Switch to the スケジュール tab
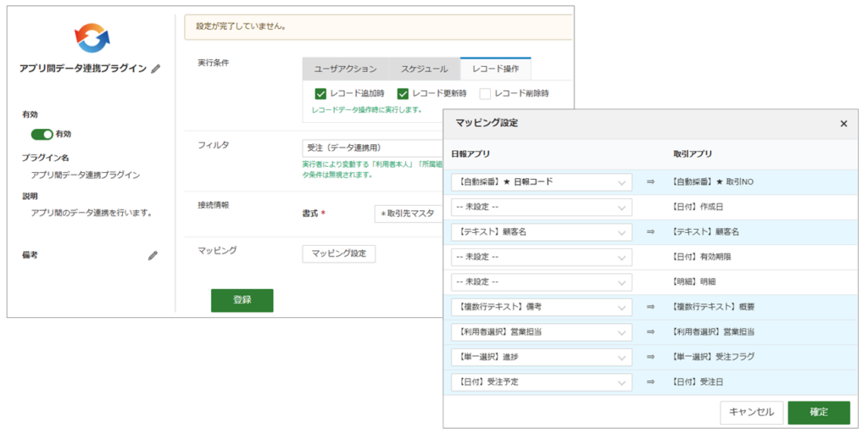This screenshot has width=868, height=434. 424,70
